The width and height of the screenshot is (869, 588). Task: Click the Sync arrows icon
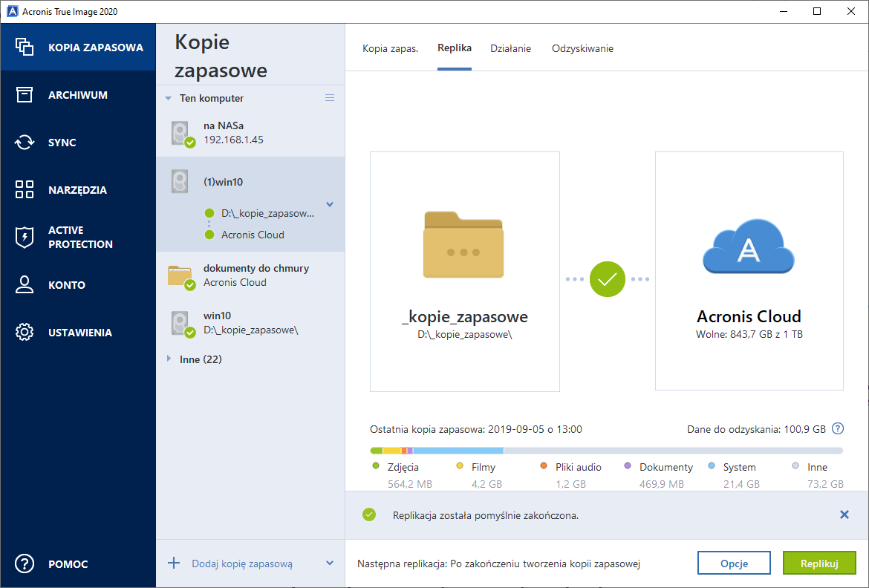[25, 143]
